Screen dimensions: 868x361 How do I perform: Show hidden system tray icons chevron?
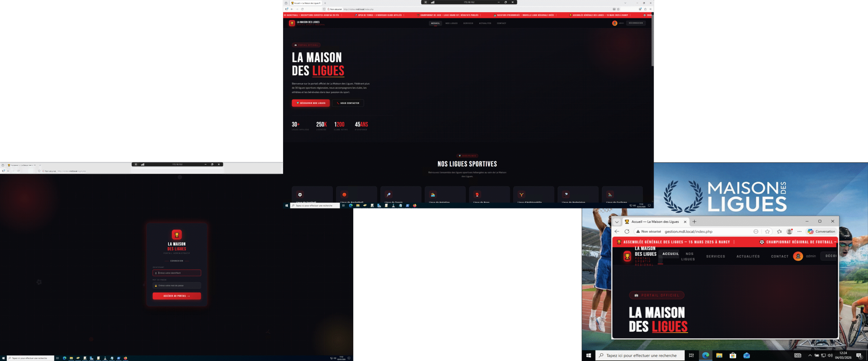pyautogui.click(x=810, y=356)
